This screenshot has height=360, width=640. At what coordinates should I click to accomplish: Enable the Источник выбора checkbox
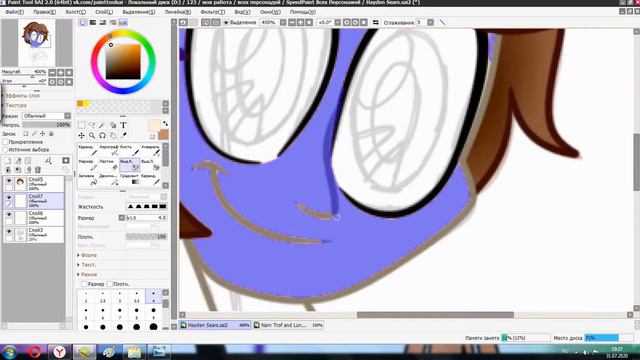tap(5, 149)
